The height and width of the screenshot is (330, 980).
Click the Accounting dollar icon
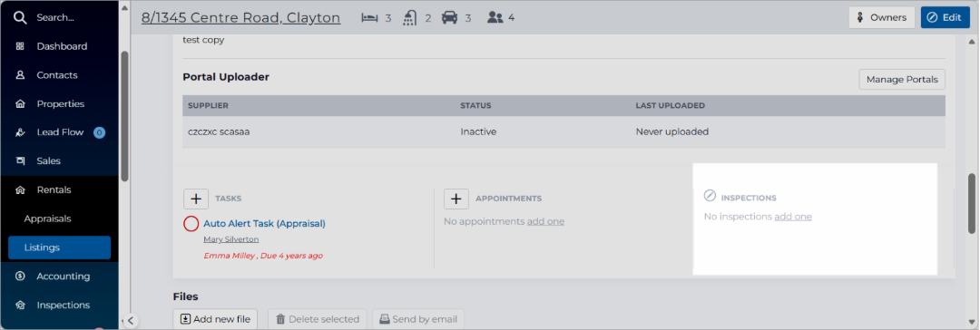[x=20, y=277]
